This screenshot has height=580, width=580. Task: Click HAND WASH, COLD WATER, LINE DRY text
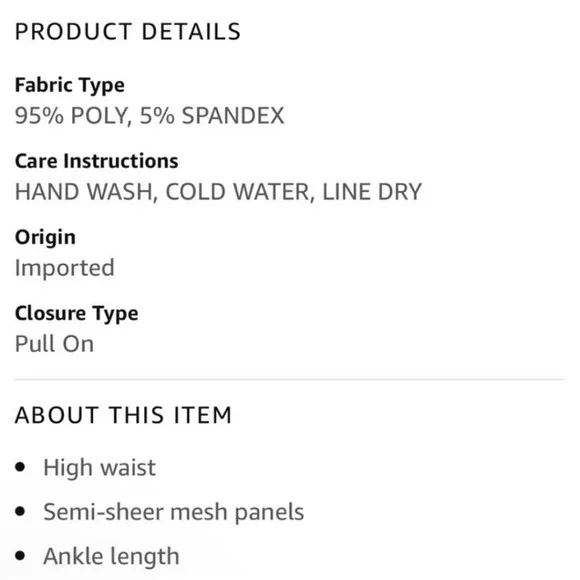[x=218, y=192]
